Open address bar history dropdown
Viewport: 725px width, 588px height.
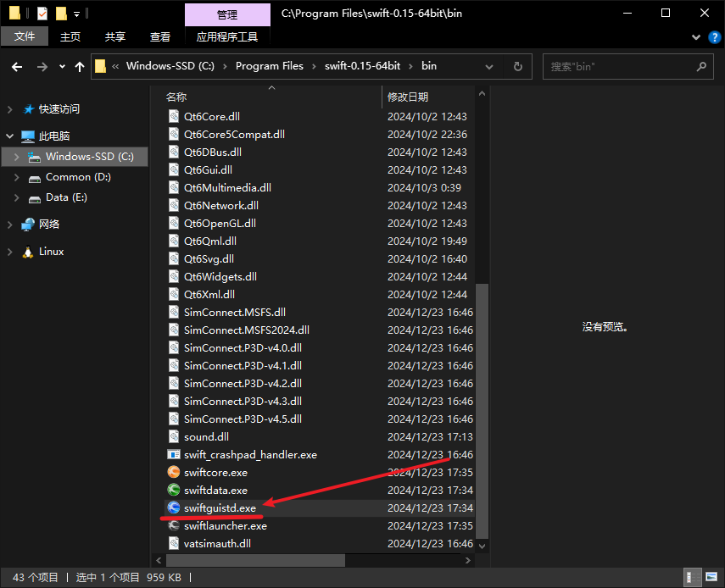tap(488, 67)
